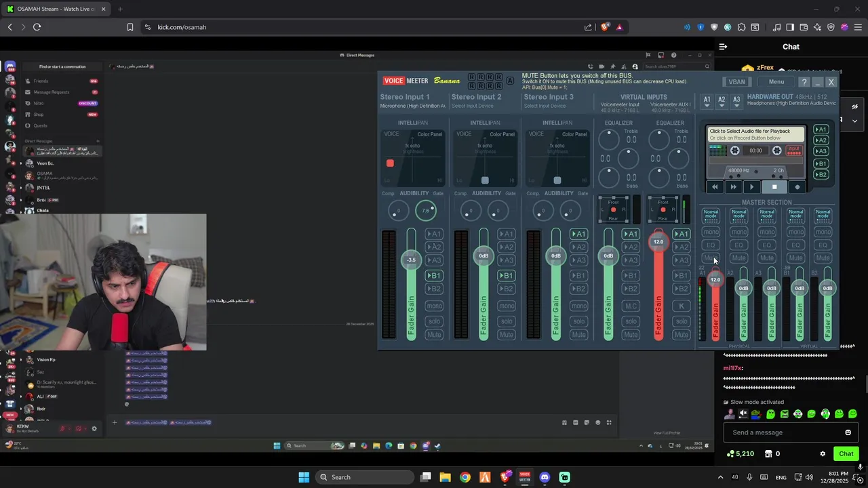Click the red Voicemeeter AUX fader knob
Image resolution: width=868 pixels, height=488 pixels.
658,241
